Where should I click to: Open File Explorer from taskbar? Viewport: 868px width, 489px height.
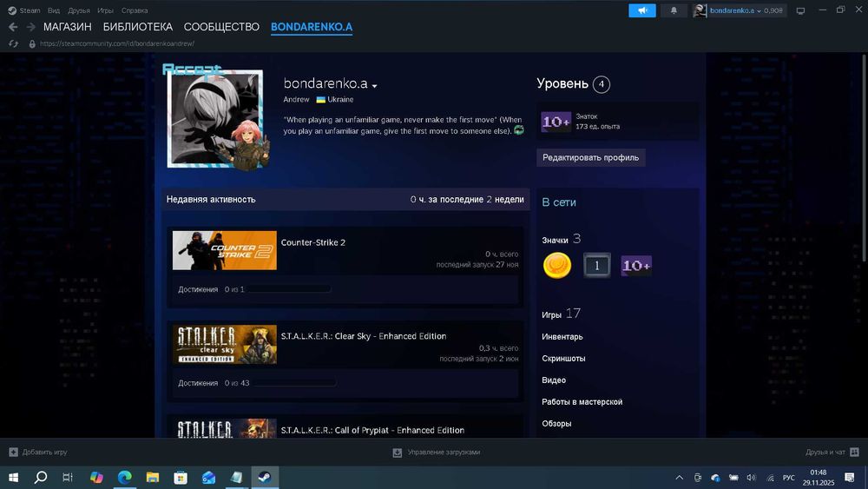pos(152,478)
